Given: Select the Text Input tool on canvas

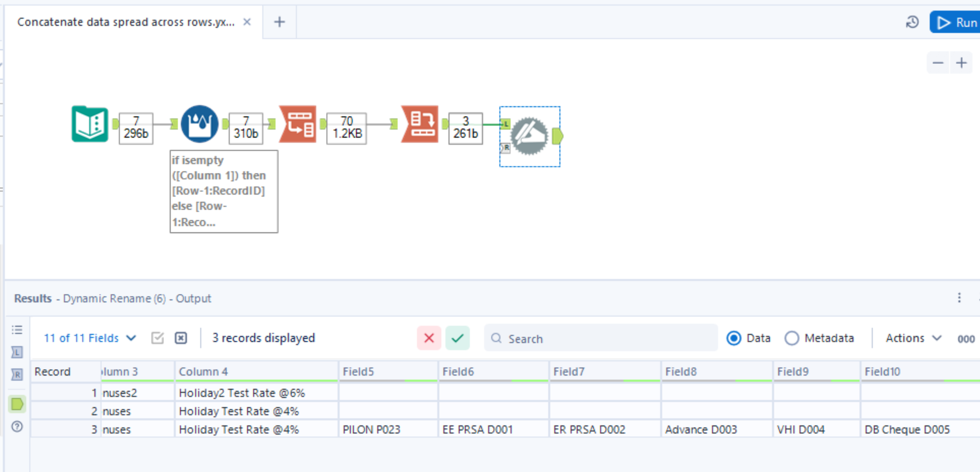Looking at the screenshot, I should 90,124.
